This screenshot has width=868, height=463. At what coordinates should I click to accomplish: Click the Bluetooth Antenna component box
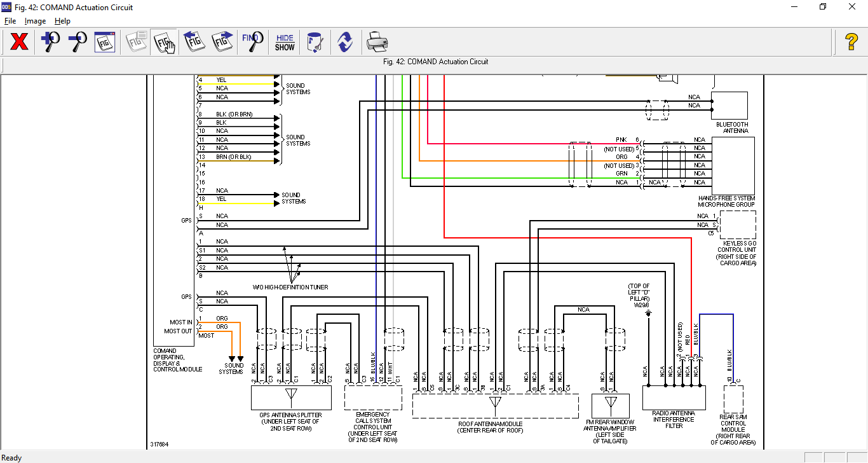[x=729, y=106]
